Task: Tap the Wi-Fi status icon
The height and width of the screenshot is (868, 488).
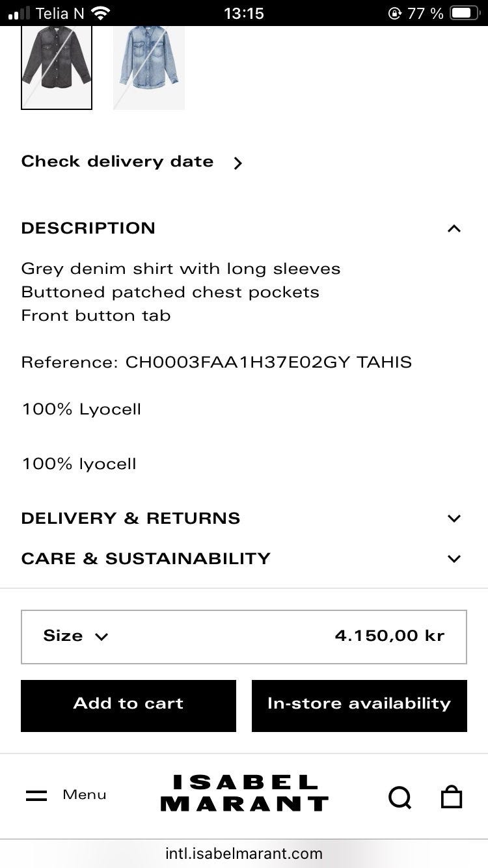Action: [100, 13]
